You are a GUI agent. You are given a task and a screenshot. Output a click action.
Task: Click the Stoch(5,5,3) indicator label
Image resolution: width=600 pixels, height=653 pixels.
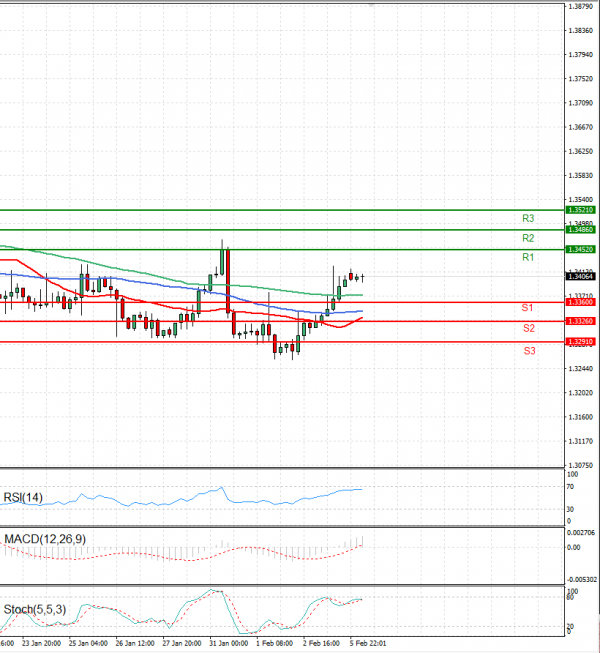point(35,610)
